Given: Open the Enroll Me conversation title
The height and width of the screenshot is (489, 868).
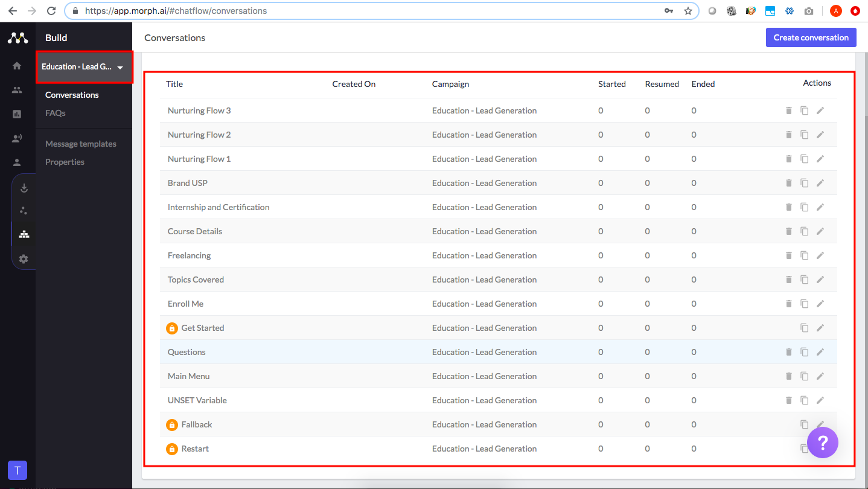Looking at the screenshot, I should point(186,304).
